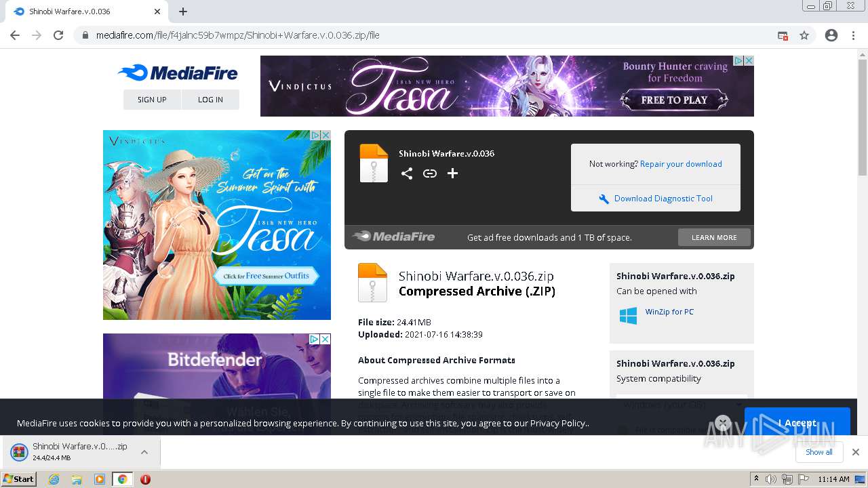The image size is (868, 488).
Task: Click the volume icon in system tray
Action: pyautogui.click(x=771, y=479)
